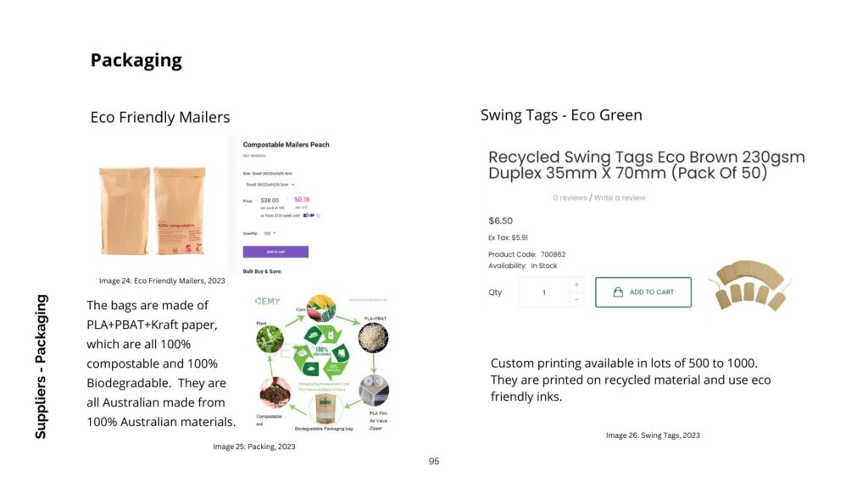Click the CEMY logo in the cycle diagram

267,302
